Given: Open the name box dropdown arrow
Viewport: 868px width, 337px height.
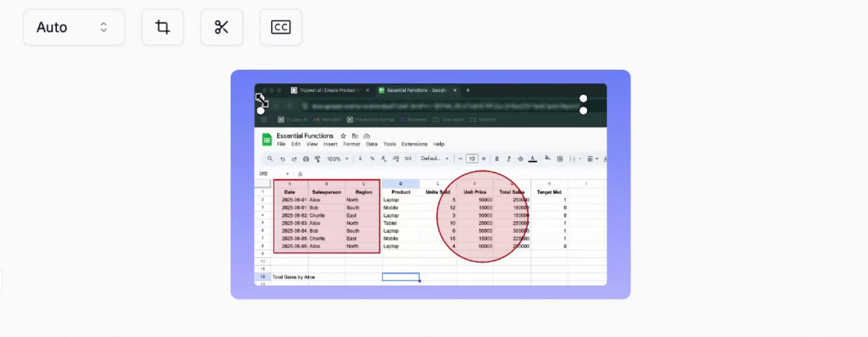Looking at the screenshot, I should pos(287,174).
